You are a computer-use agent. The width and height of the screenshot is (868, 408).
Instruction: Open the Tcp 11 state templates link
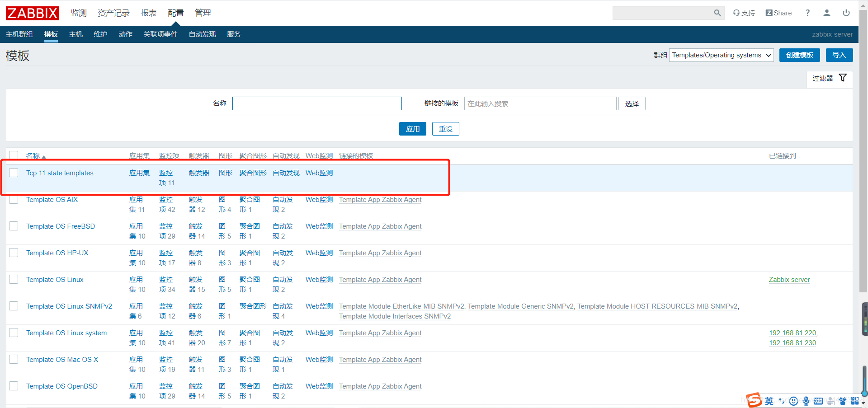click(60, 173)
